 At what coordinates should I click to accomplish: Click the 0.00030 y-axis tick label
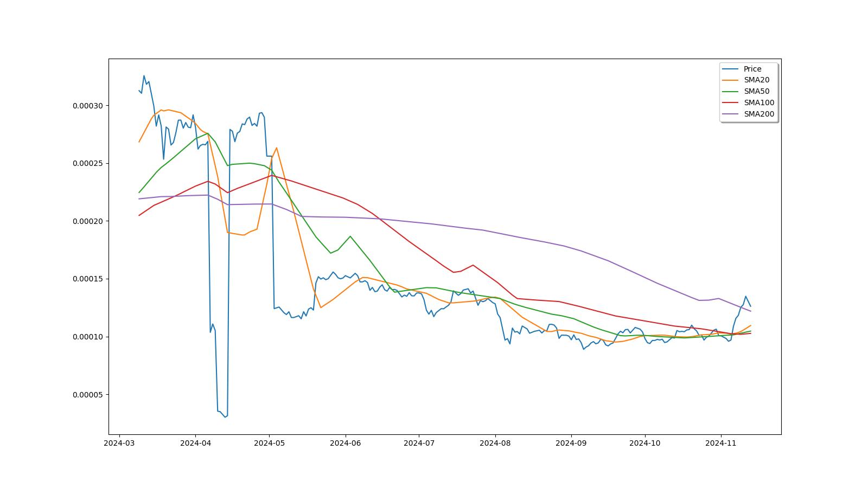coord(88,106)
